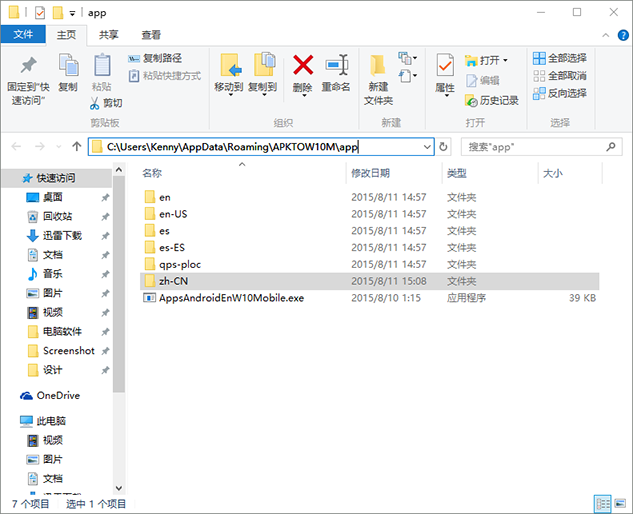
Task: Open the recent locations dropdown
Action: pos(59,147)
